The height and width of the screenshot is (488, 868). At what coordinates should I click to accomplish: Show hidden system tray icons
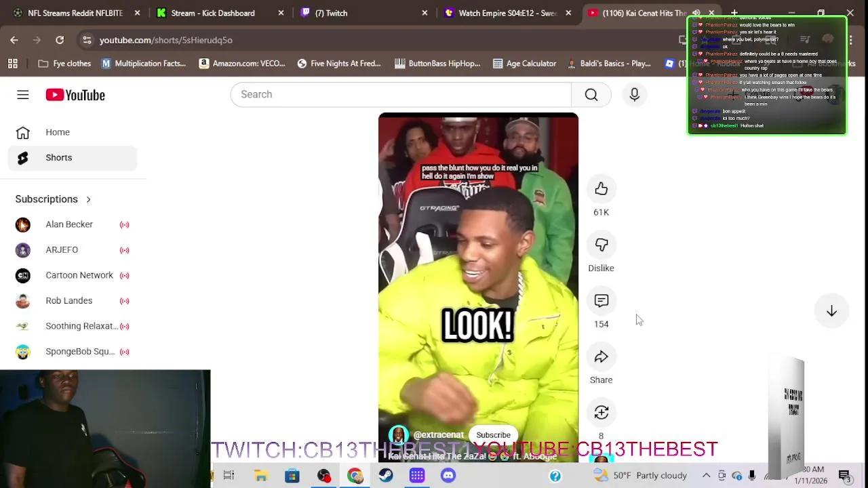[x=706, y=475]
